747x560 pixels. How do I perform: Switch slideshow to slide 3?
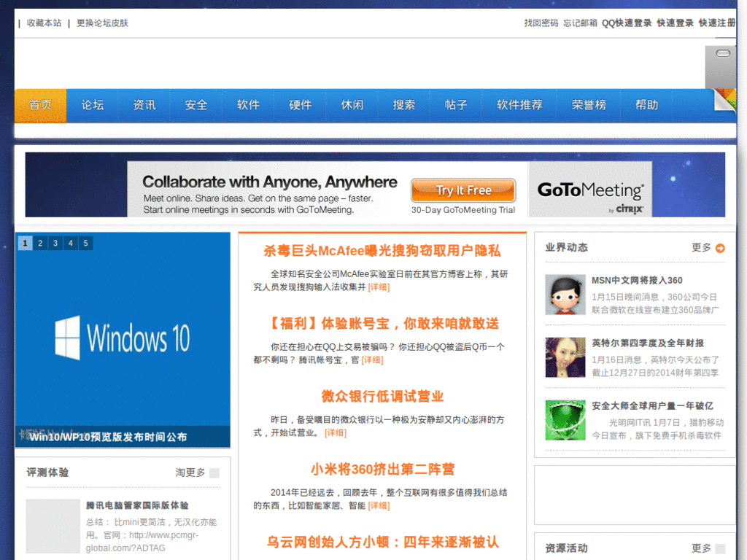coord(55,244)
